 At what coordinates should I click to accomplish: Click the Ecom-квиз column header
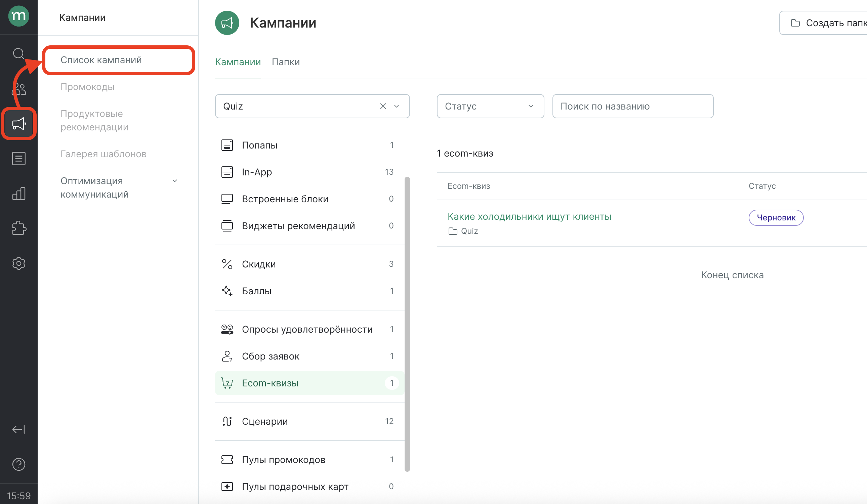pyautogui.click(x=468, y=186)
